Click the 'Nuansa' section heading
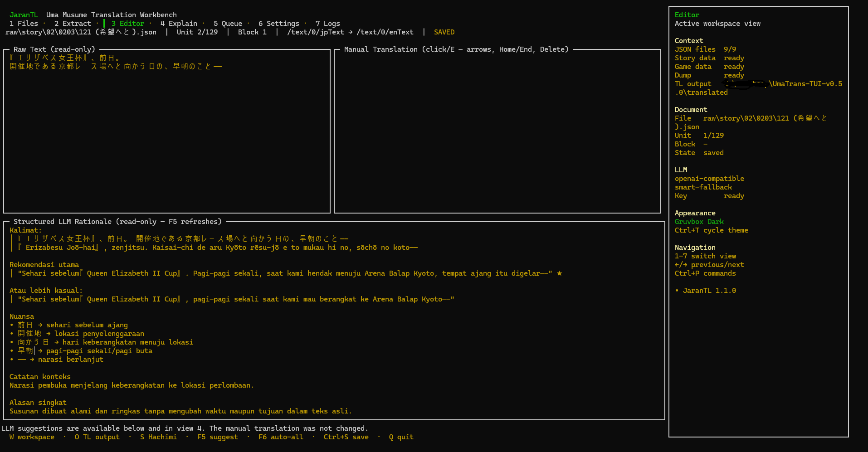868x452 pixels. pos(22,316)
